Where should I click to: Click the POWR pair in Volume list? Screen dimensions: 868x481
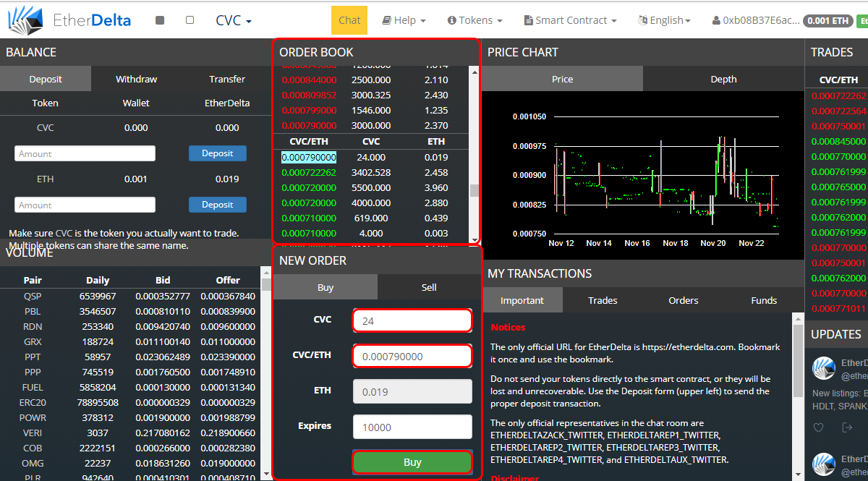pos(33,417)
